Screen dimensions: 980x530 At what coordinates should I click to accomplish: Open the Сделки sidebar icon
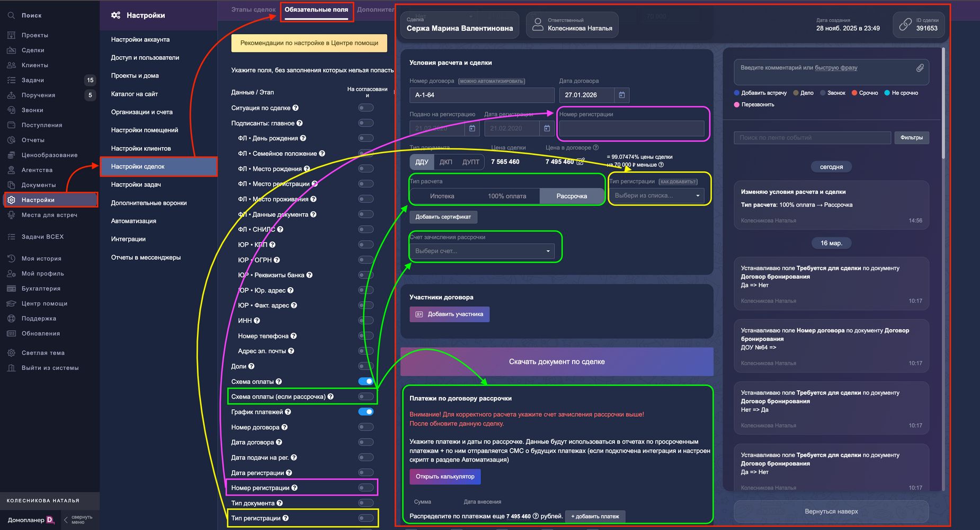tap(11, 50)
